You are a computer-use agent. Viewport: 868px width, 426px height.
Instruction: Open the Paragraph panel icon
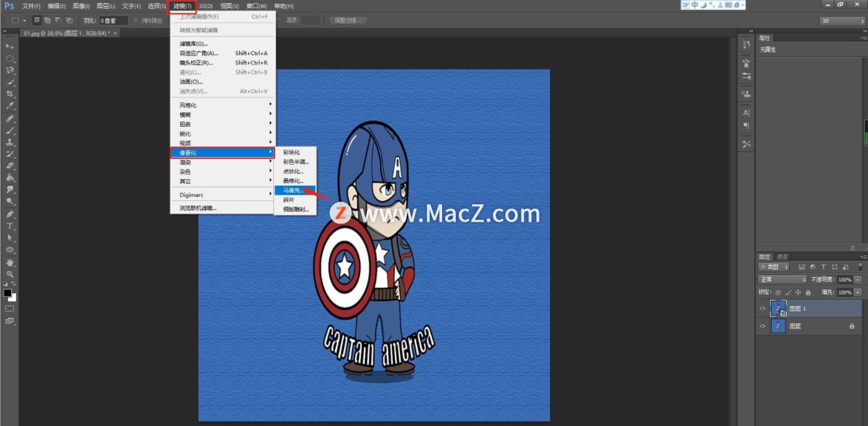click(746, 125)
